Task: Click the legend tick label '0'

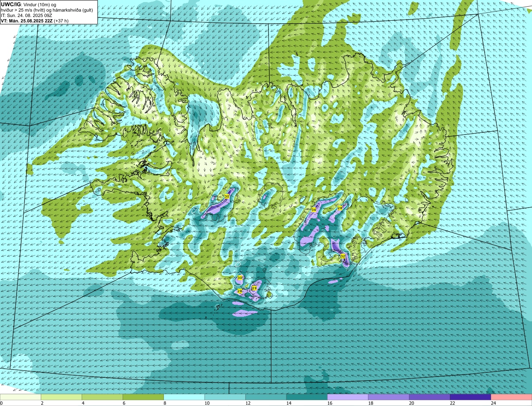Action: click(1, 403)
